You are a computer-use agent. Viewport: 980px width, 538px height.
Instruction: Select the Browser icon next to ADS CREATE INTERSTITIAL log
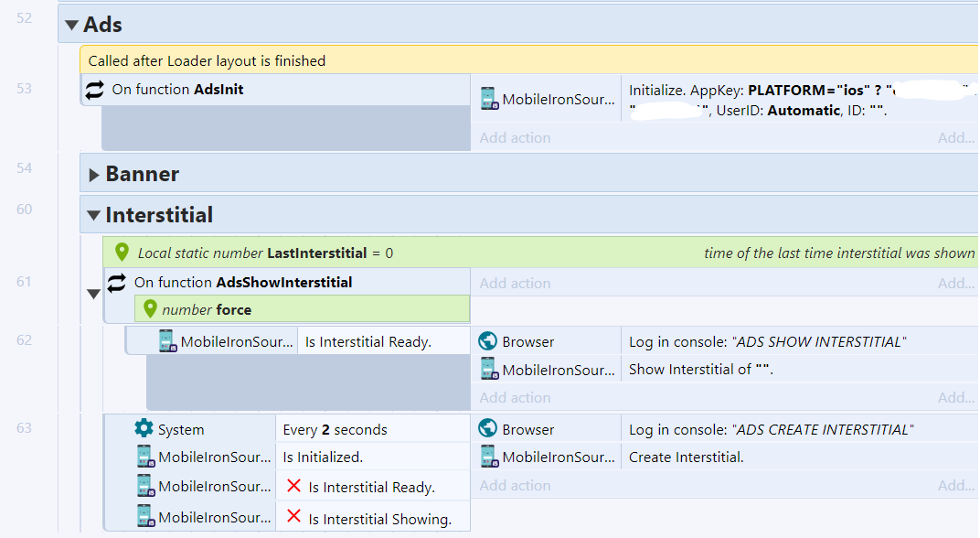485,427
